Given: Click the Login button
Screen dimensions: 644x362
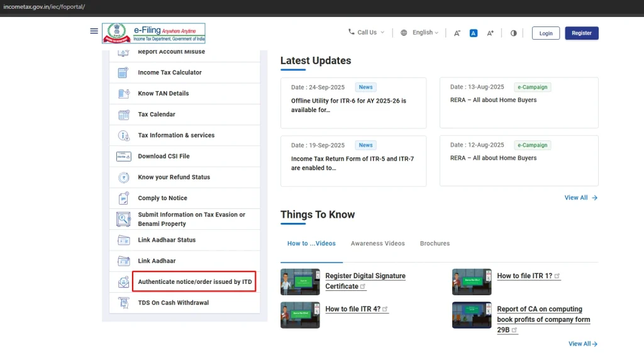Looking at the screenshot, I should tap(545, 33).
